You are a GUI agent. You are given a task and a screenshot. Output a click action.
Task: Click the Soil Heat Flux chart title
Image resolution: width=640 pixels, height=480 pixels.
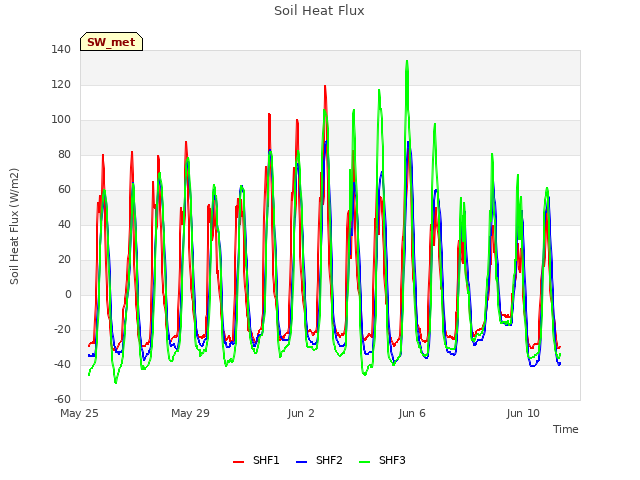tap(319, 11)
